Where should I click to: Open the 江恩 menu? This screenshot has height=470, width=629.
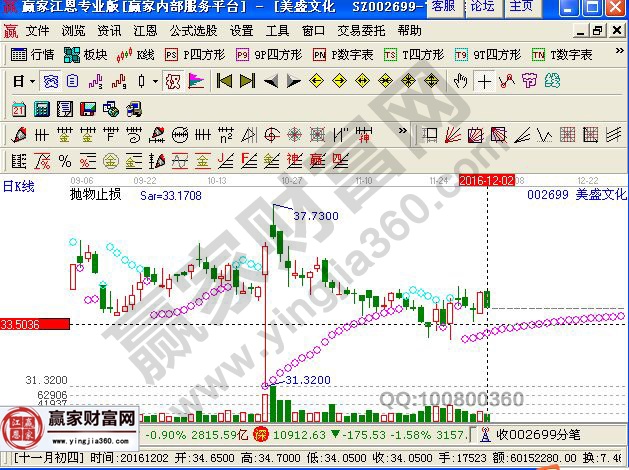pyautogui.click(x=144, y=31)
